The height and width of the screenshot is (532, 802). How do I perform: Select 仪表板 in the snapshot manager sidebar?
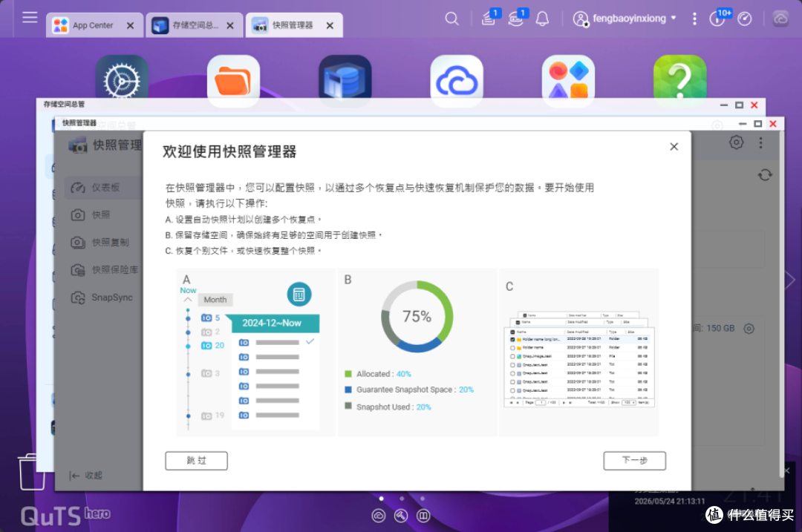point(105,188)
